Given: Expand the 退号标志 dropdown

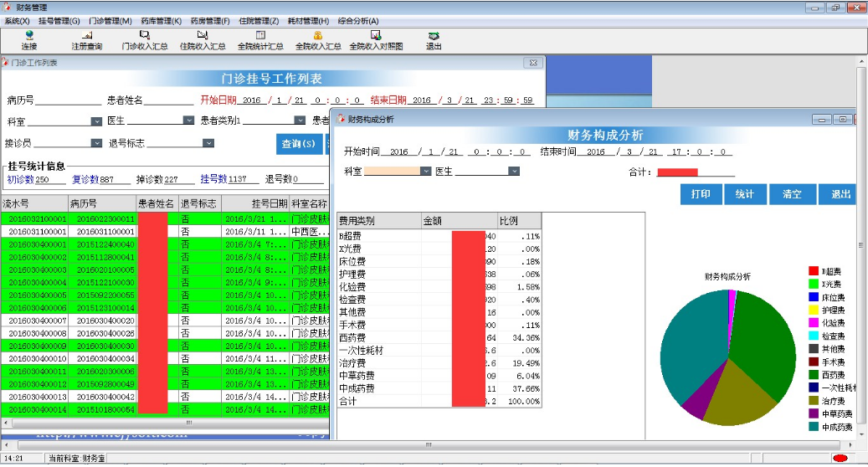Looking at the screenshot, I should 208,143.
